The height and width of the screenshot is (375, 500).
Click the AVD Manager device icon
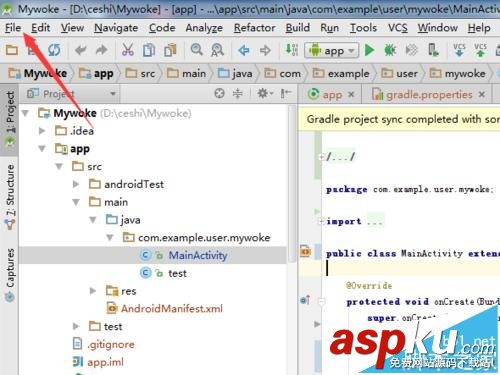coord(433,50)
